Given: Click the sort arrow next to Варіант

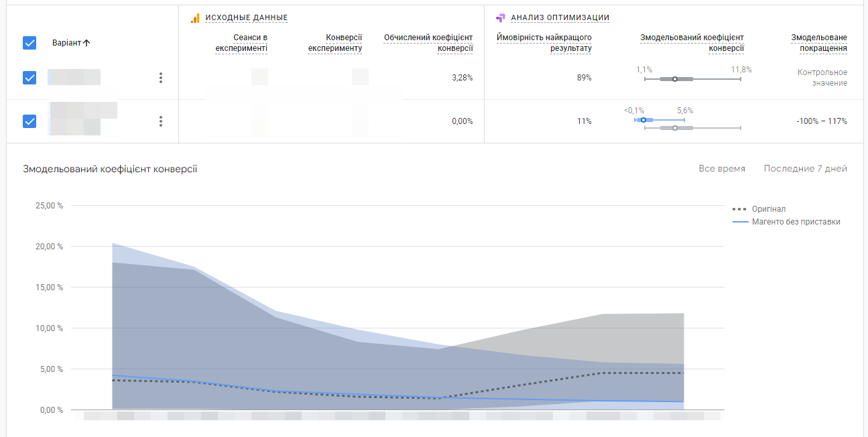Looking at the screenshot, I should [86, 43].
